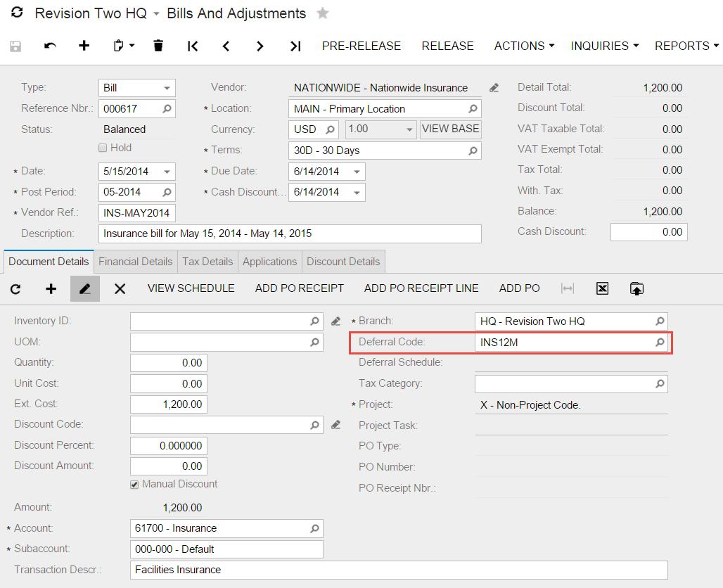Click the View Base button

(x=451, y=129)
